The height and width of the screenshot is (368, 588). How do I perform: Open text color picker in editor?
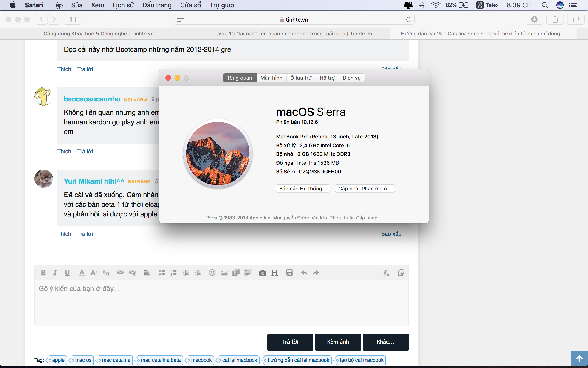(82, 273)
